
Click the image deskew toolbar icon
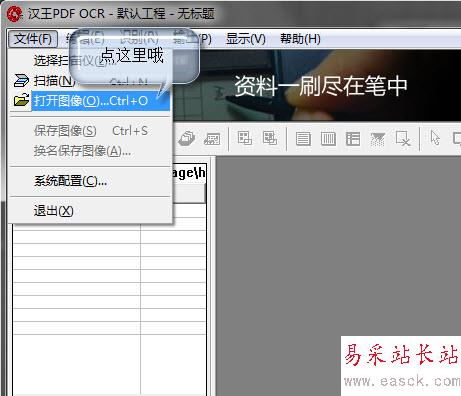click(212, 138)
